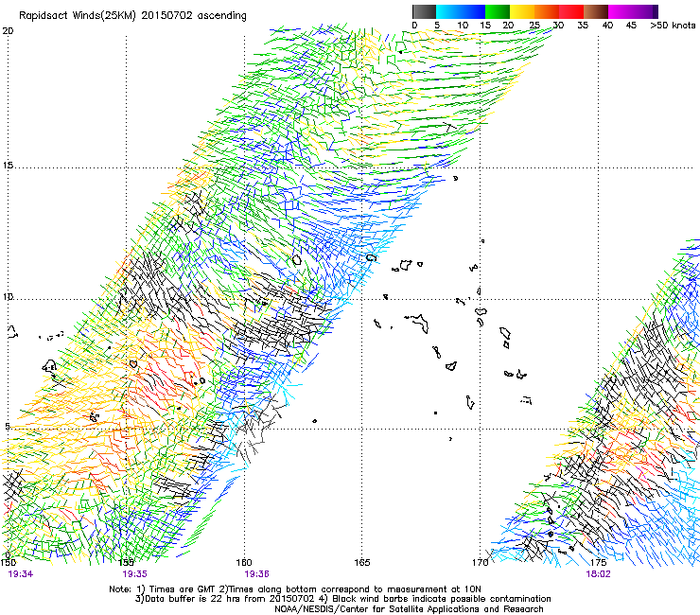Click the 'NOAA/NESDIS/Center for Satellite Applications and Research' credit
The height and width of the screenshot is (615, 700).
click(409, 609)
